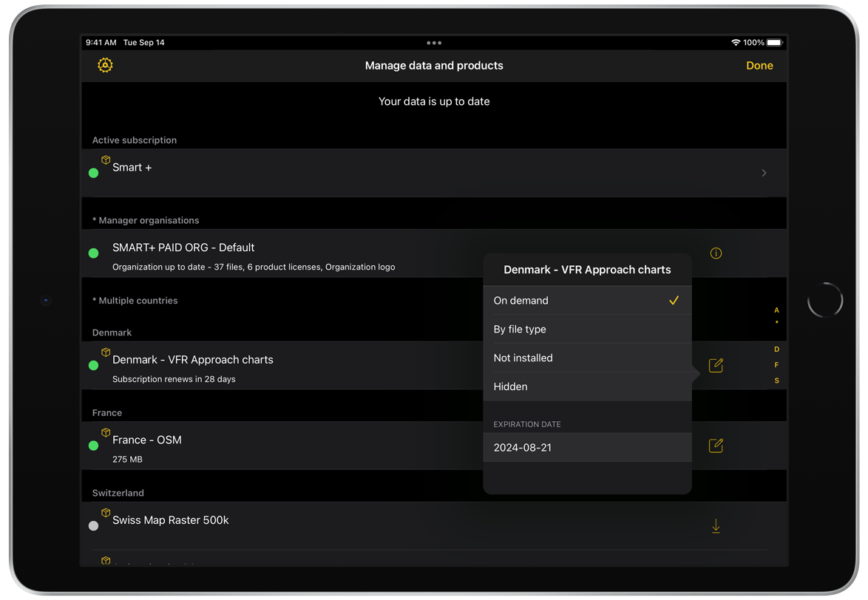Choose Not installed option
This screenshot has width=868, height=600.
(587, 358)
